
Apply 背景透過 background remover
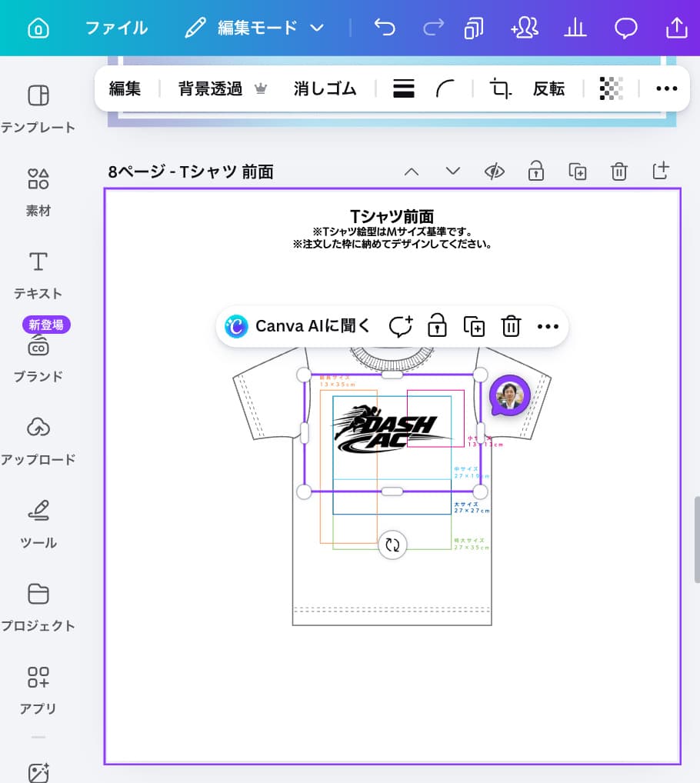tap(222, 89)
